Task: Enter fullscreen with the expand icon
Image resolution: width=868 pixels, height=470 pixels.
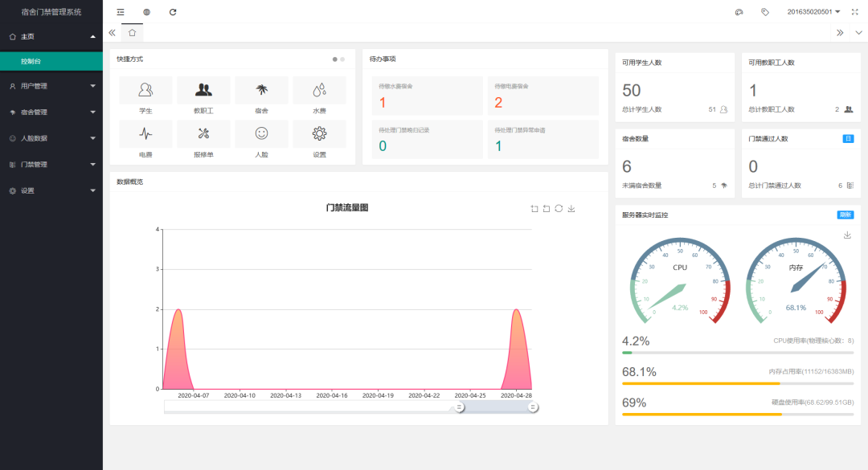Action: [854, 11]
